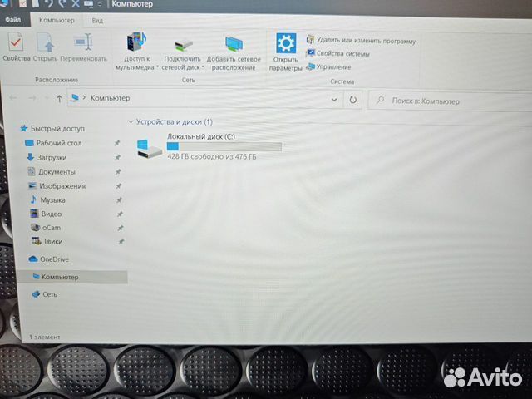532x399 pixels.
Task: Go up one folder level arrow
Action: tap(59, 99)
